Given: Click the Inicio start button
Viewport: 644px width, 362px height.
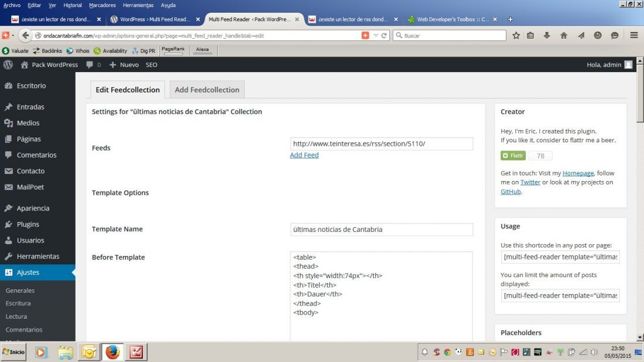Looking at the screenshot, I should (x=13, y=352).
